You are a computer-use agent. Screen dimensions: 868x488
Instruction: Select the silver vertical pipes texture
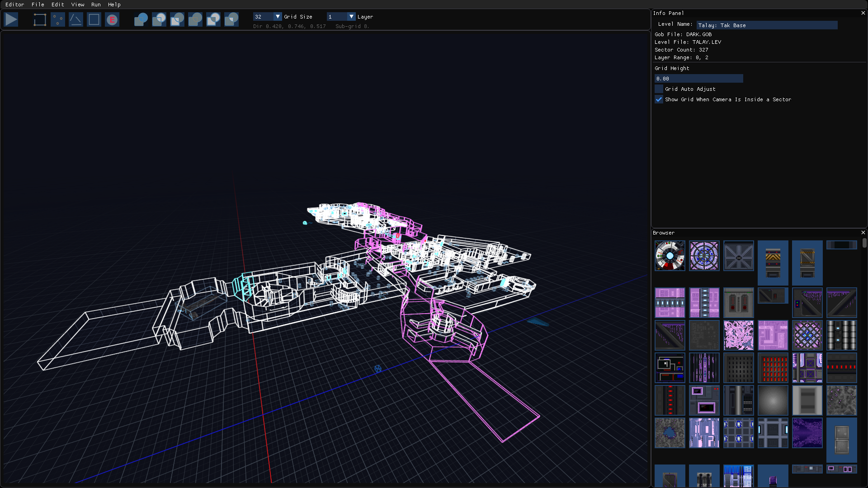(x=842, y=335)
